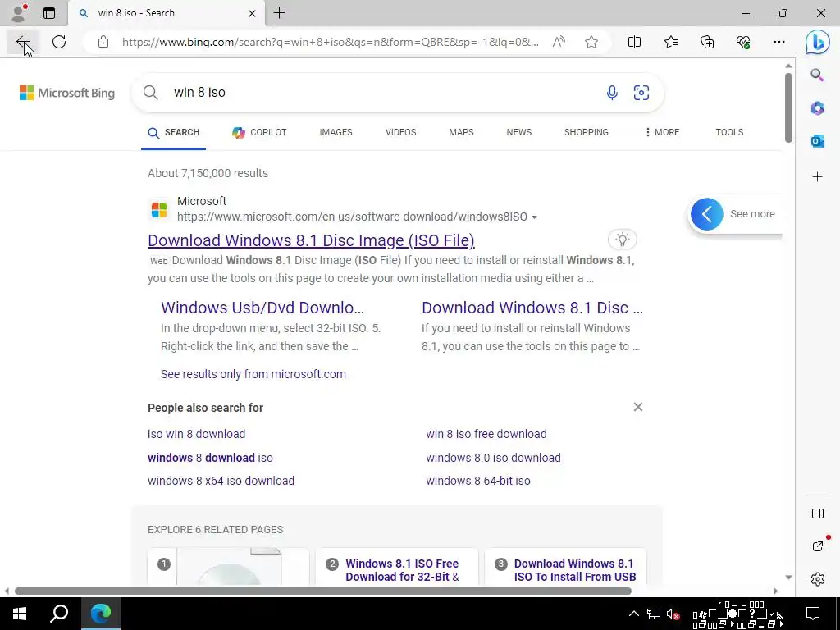
Task: Open the TOOLS option
Action: 729,132
